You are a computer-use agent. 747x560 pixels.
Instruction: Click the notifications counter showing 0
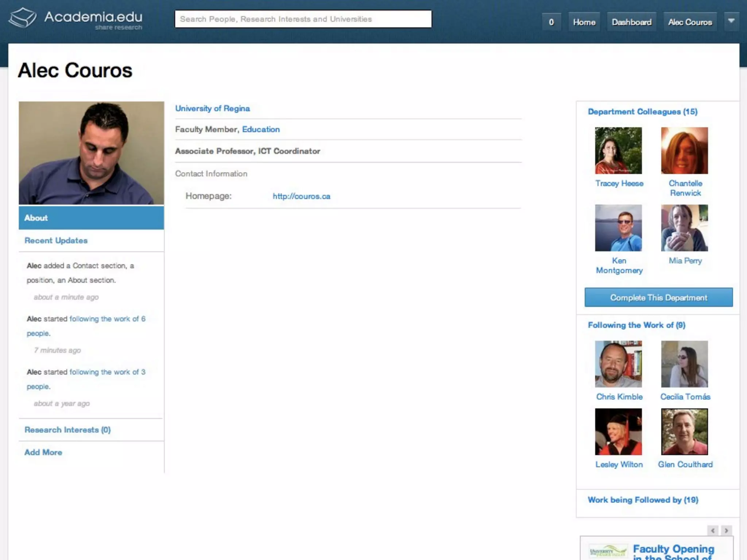(551, 22)
